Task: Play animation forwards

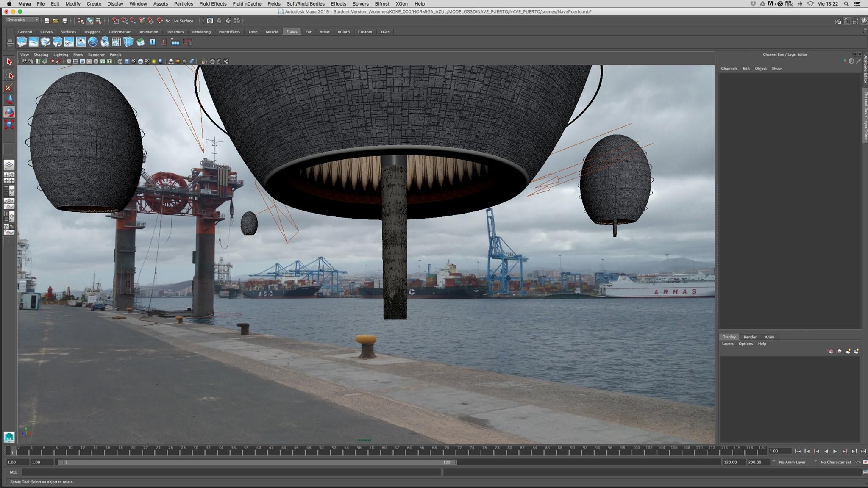Action: coord(835,452)
